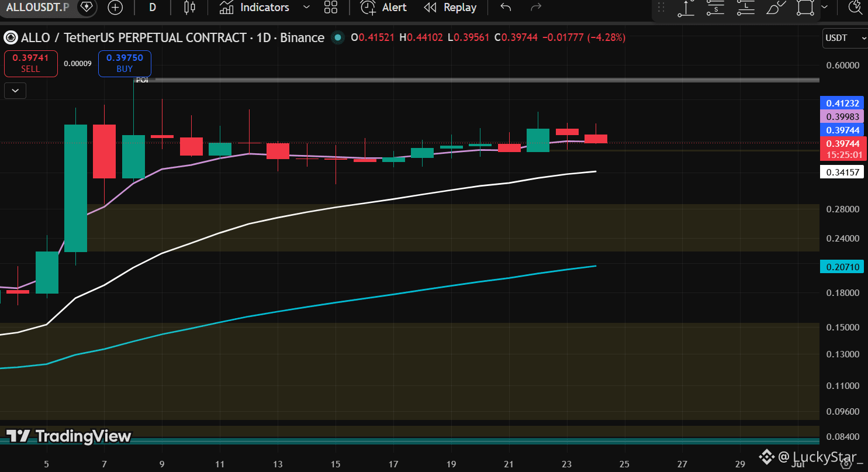This screenshot has height=472, width=868.
Task: Click the spread value 0.00009
Action: point(78,64)
